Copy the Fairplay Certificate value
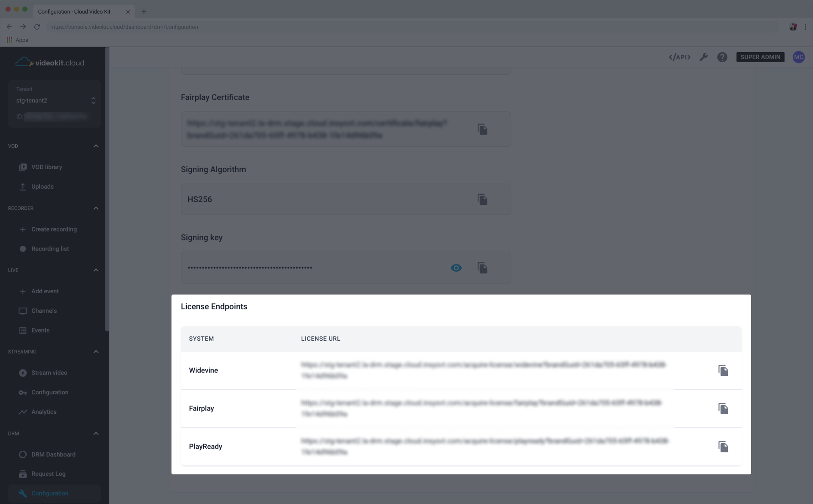This screenshot has width=813, height=504. point(483,129)
